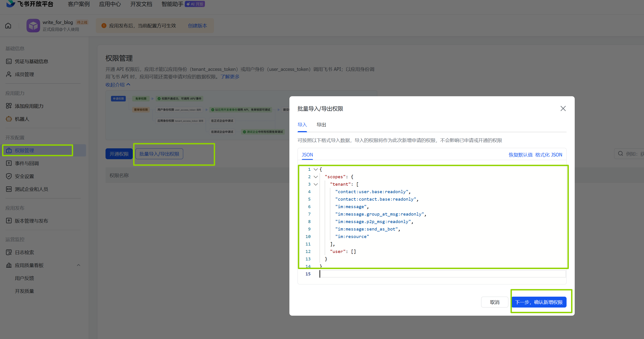The width and height of the screenshot is (644, 339).
Task: Collapse JSON line 1 fold arrow
Action: (x=316, y=169)
